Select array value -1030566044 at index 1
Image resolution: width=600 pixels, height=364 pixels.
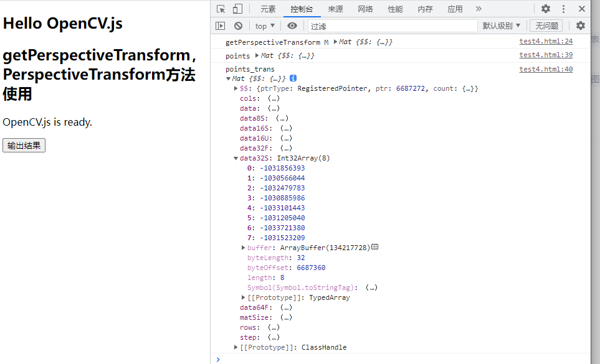(282, 178)
